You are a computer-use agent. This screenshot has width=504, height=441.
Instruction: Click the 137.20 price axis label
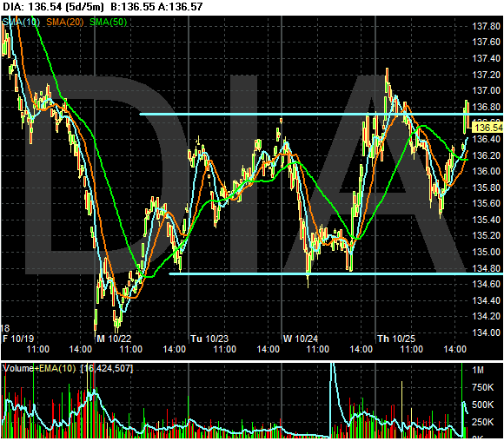[486, 75]
